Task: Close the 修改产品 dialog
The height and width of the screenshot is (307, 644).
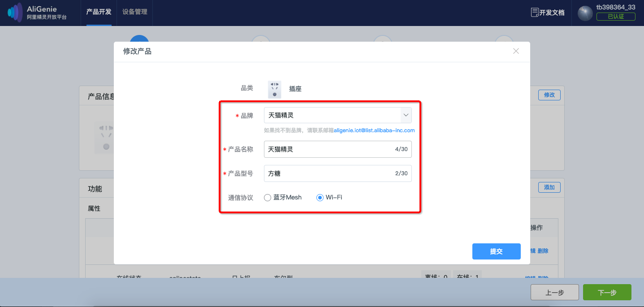Action: (516, 51)
